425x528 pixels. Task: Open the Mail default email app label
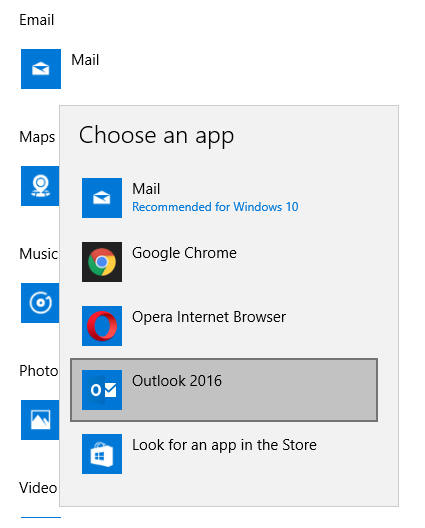[85, 60]
